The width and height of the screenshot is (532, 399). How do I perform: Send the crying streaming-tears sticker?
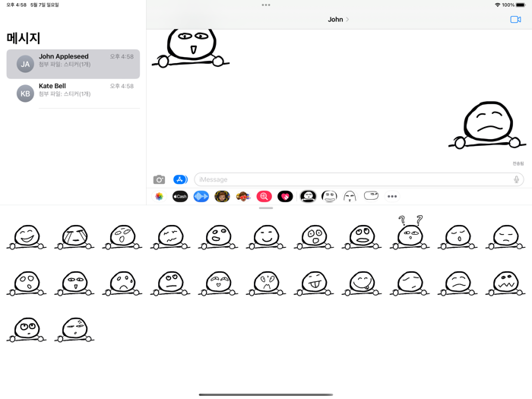point(74,237)
